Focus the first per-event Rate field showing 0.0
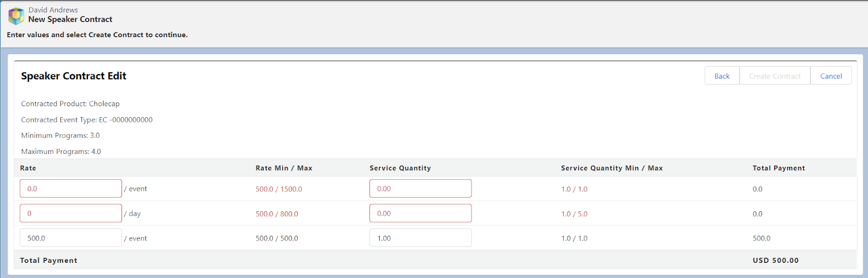This screenshot has height=278, width=868. click(71, 189)
